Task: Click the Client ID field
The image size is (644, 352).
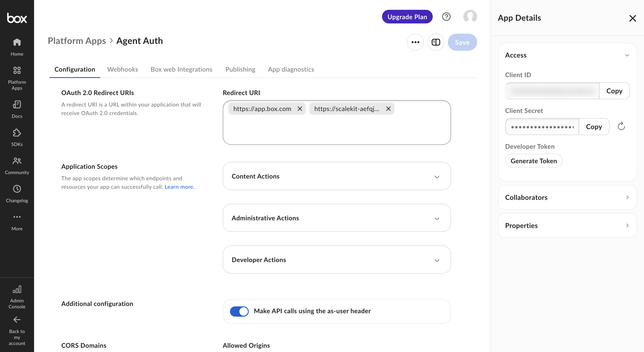Action: point(552,91)
